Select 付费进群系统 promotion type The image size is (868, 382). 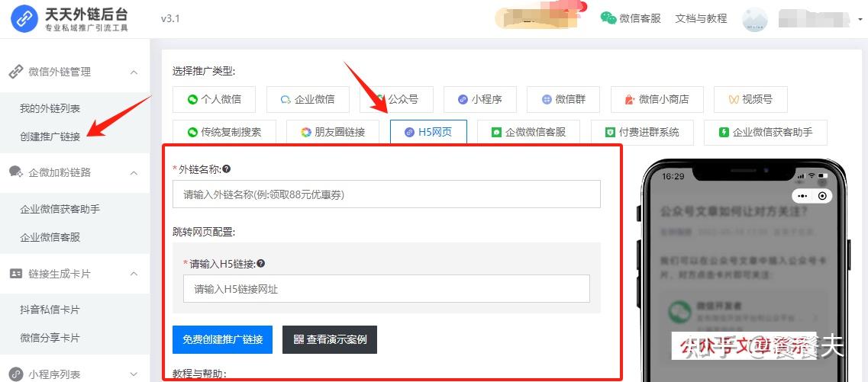[642, 132]
